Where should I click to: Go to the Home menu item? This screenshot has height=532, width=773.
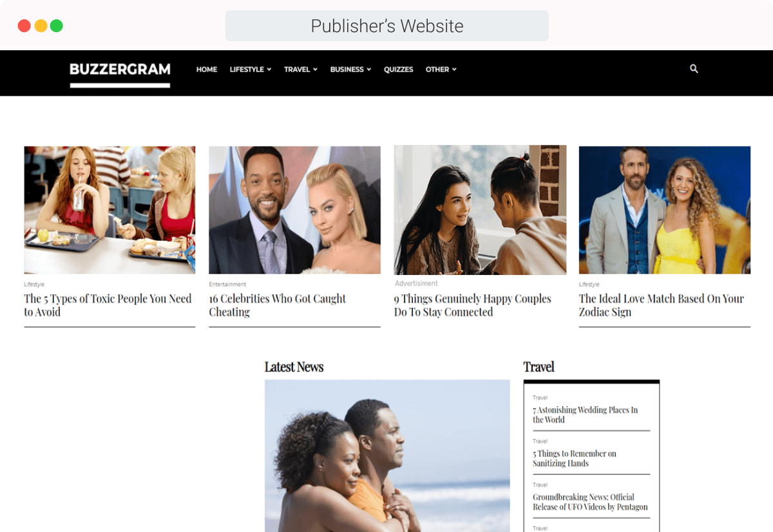[x=207, y=70]
